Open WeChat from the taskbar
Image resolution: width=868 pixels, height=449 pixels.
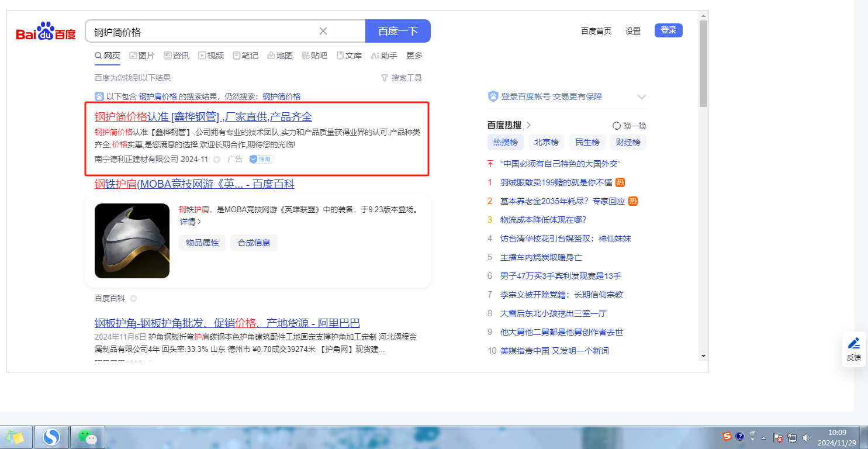coord(87,437)
